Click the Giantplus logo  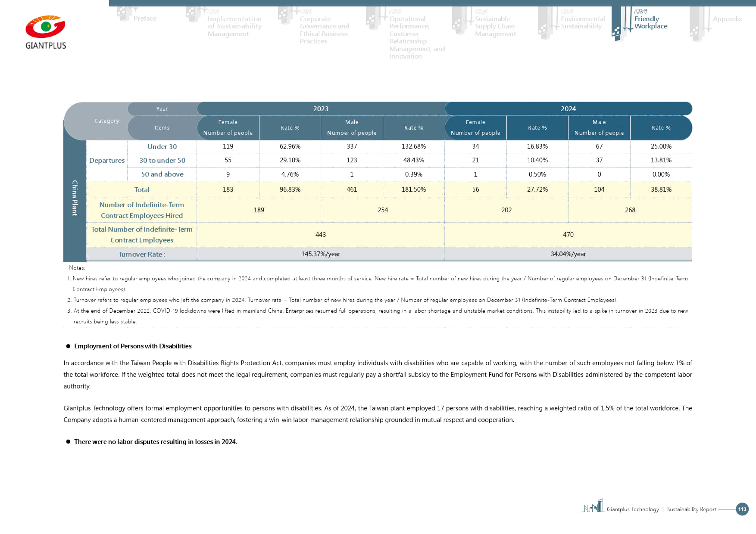(45, 32)
